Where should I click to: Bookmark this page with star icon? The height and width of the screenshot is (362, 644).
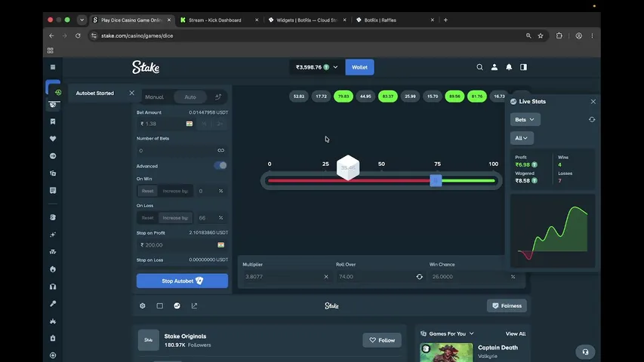[x=541, y=35]
